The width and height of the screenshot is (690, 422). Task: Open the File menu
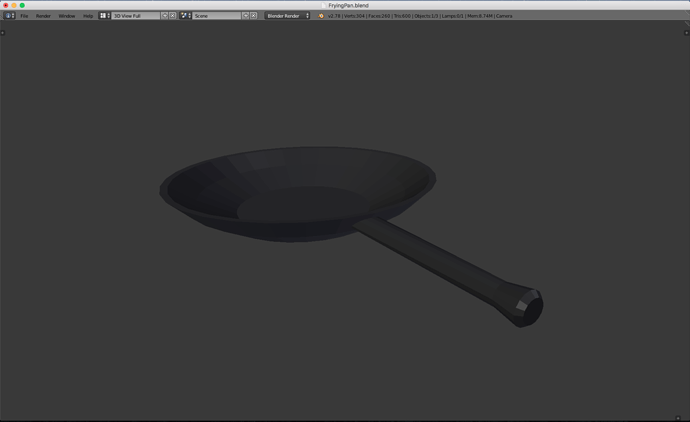[24, 16]
